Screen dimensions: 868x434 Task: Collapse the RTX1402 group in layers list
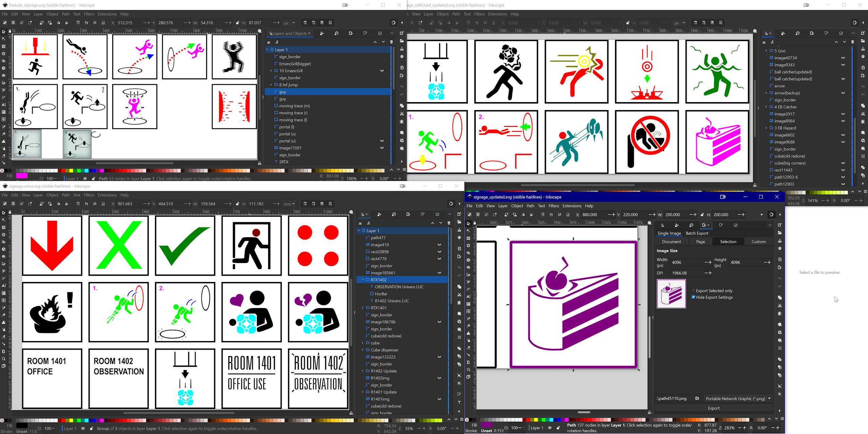pos(363,280)
